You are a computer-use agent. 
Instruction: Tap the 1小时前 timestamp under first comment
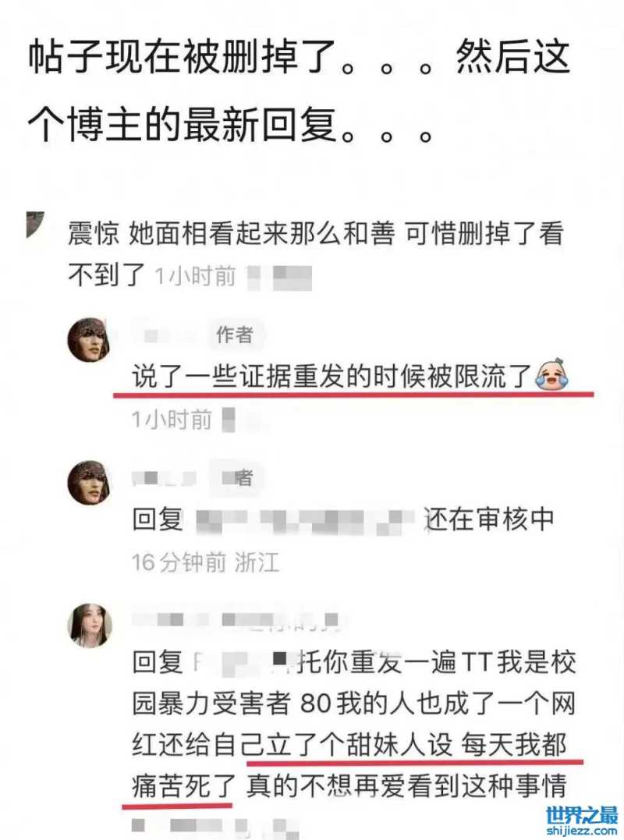(195, 276)
